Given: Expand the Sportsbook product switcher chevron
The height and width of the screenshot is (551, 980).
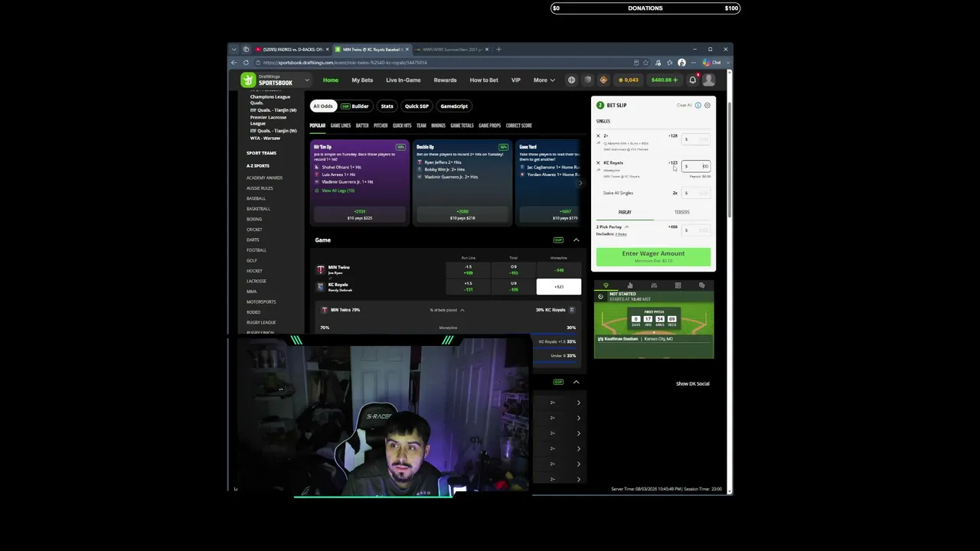Looking at the screenshot, I should click(x=306, y=80).
